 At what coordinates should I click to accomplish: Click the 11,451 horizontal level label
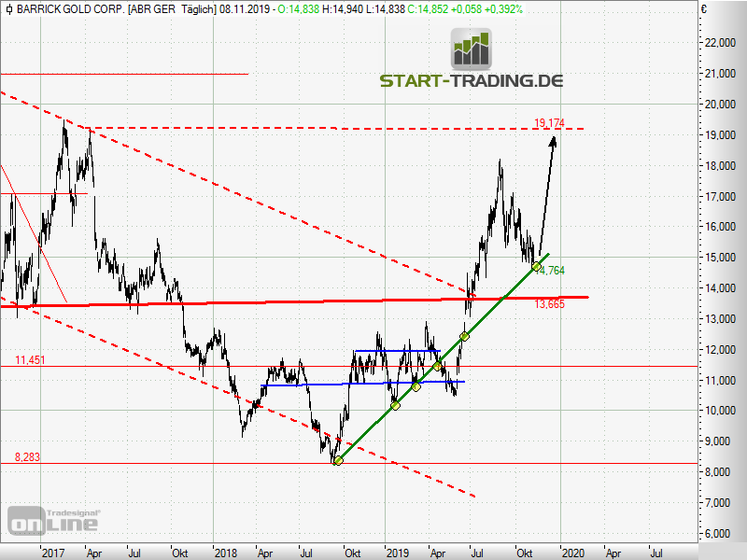pyautogui.click(x=30, y=360)
